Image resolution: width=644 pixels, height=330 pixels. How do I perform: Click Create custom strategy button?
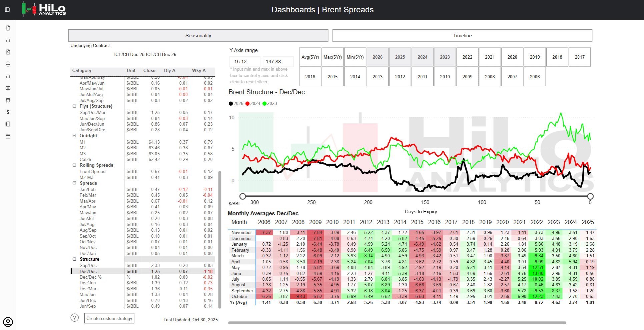(x=109, y=318)
